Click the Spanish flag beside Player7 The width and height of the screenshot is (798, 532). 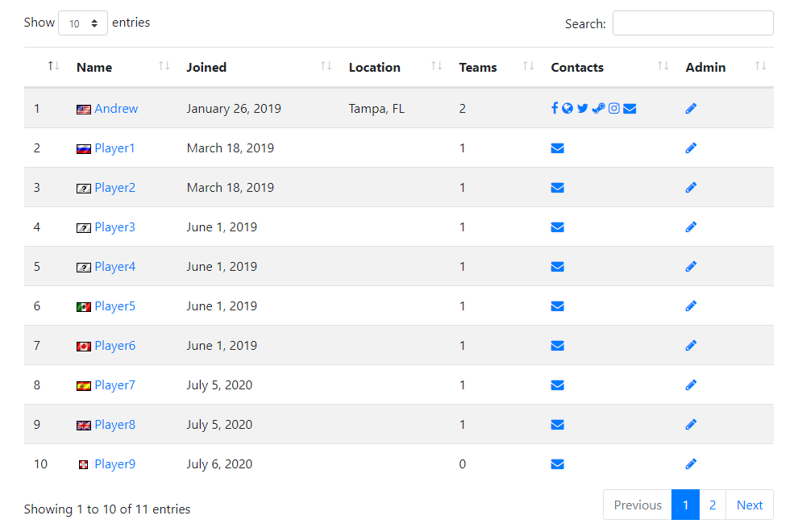84,386
